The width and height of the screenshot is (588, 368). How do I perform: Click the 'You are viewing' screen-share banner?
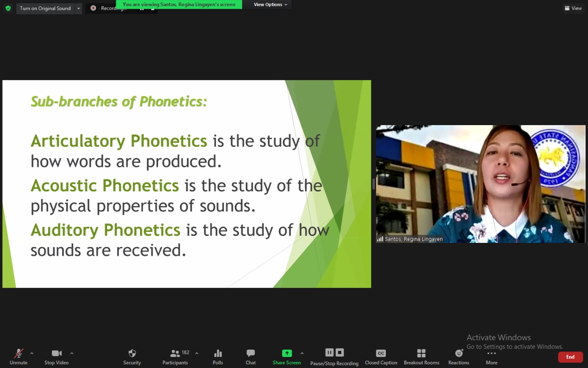(x=179, y=5)
